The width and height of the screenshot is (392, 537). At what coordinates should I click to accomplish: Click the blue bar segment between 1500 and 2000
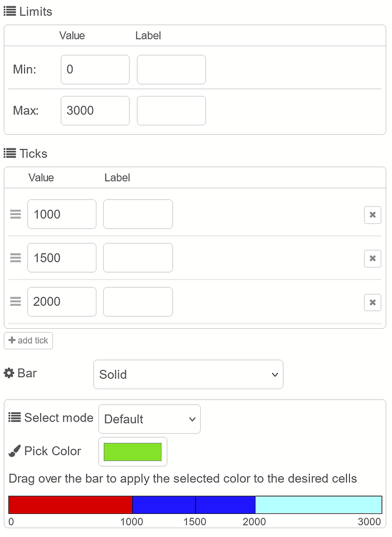[x=225, y=505]
